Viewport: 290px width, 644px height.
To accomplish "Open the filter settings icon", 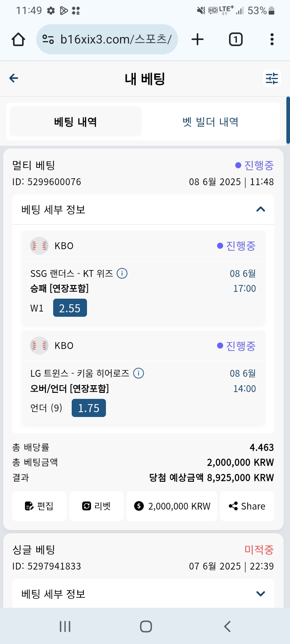I will (x=272, y=78).
